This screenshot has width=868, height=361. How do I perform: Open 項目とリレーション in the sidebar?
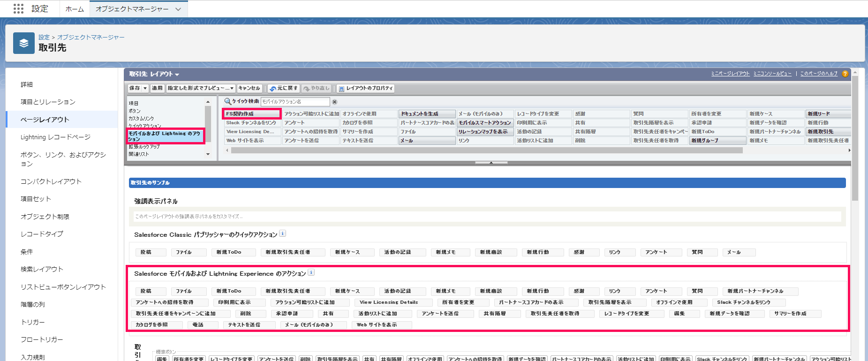coord(48,102)
